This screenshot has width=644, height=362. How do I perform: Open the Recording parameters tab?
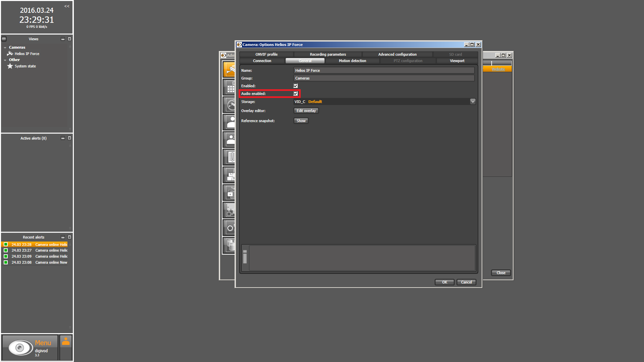pyautogui.click(x=328, y=54)
